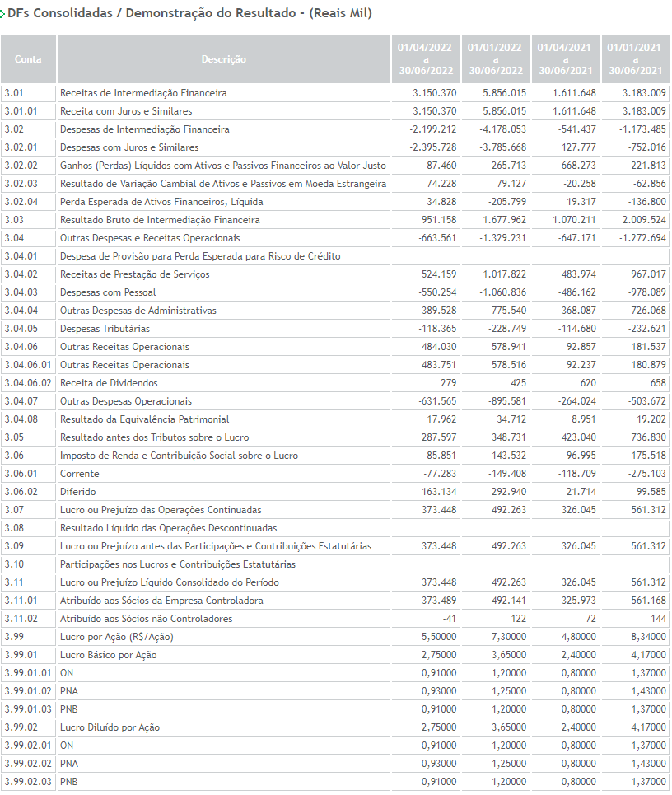Click 'Despesa de Provisão para Perda Esperada' row
The image size is (672, 795).
[x=335, y=256]
